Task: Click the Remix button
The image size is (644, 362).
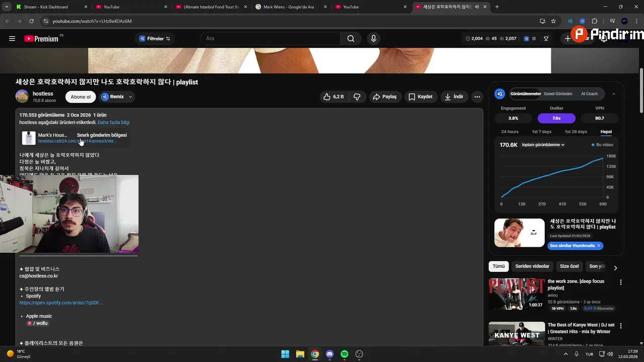Action: coord(113,97)
